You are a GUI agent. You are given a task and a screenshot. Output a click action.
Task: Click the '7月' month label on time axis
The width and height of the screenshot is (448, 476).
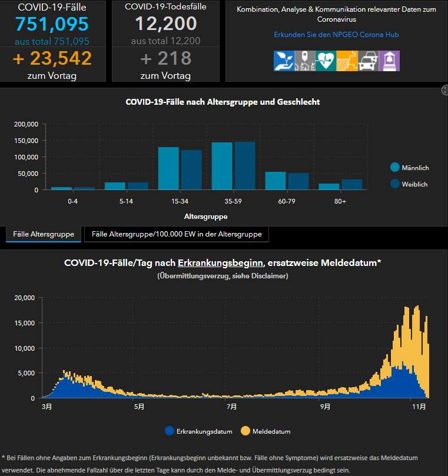tap(232, 407)
